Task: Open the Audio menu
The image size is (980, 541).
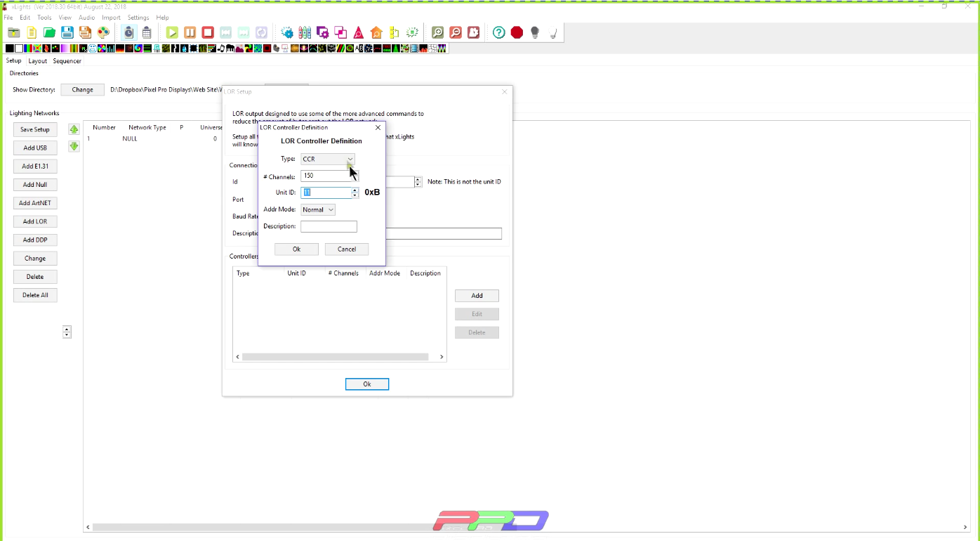Action: 87,18
